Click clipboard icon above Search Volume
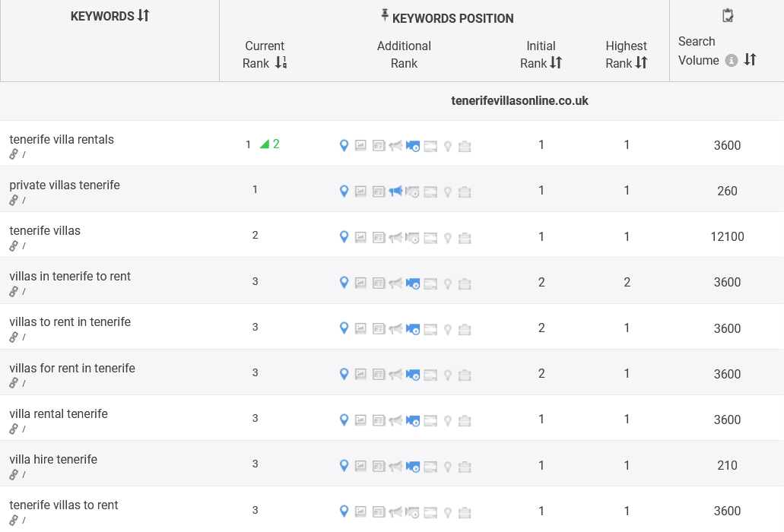784x532 pixels. 727,16
